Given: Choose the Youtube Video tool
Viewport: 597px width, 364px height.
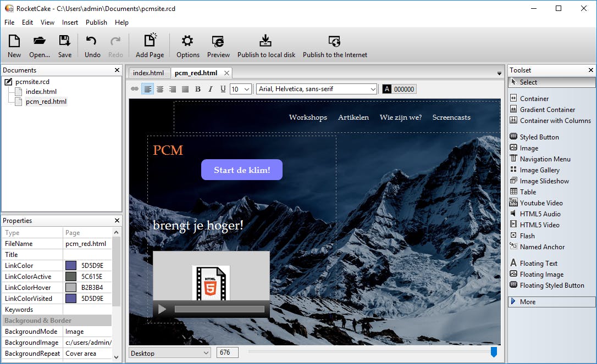Looking at the screenshot, I should [541, 203].
